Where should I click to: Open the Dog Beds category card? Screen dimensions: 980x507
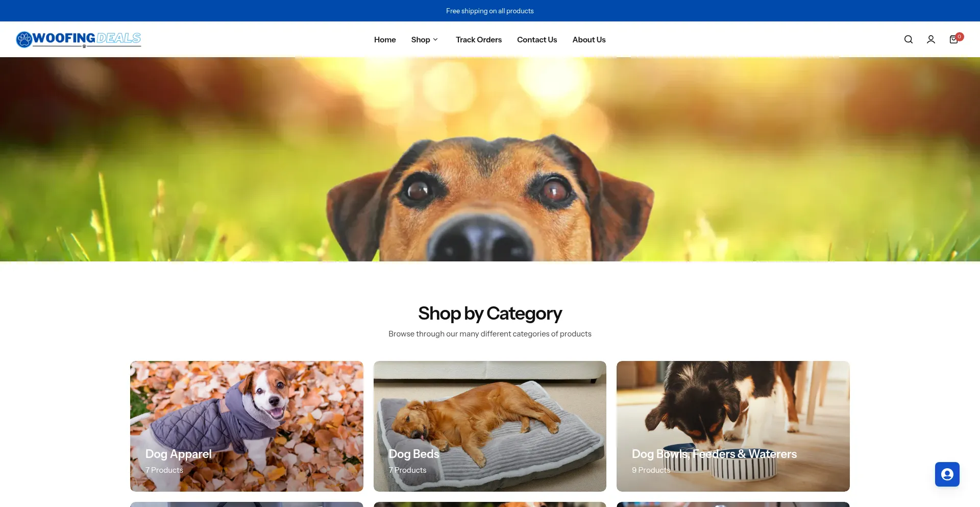coord(489,426)
